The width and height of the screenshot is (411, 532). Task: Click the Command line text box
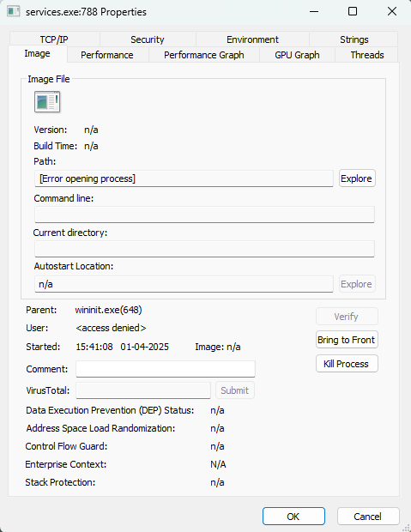point(204,215)
